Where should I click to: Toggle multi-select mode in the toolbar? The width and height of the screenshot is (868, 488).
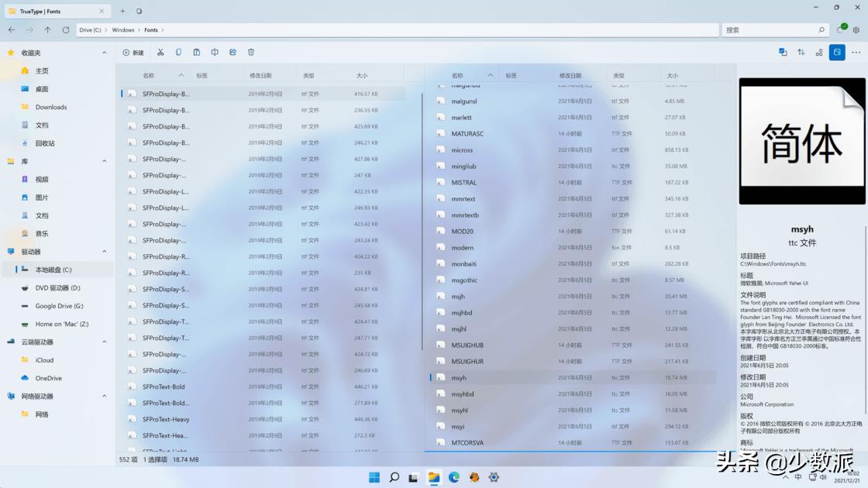point(782,52)
